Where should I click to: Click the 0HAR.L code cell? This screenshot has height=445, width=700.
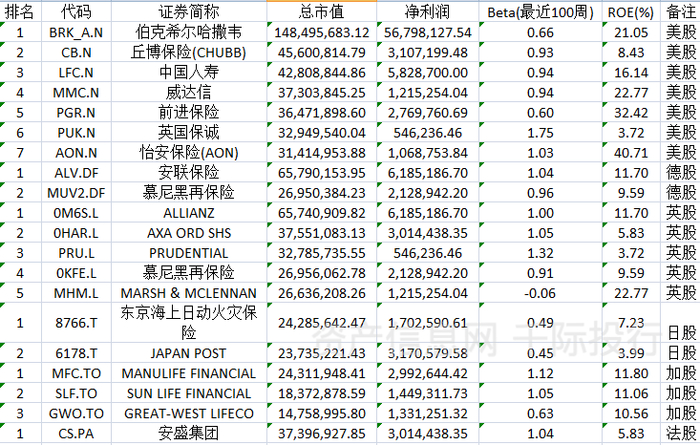pyautogui.click(x=76, y=233)
